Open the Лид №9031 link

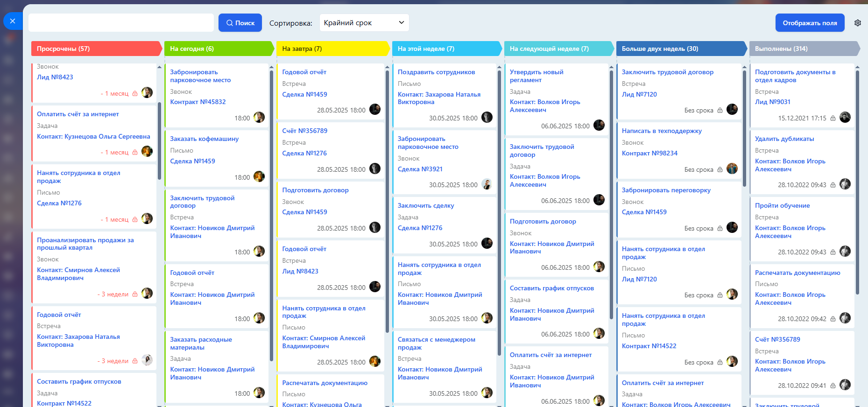773,102
